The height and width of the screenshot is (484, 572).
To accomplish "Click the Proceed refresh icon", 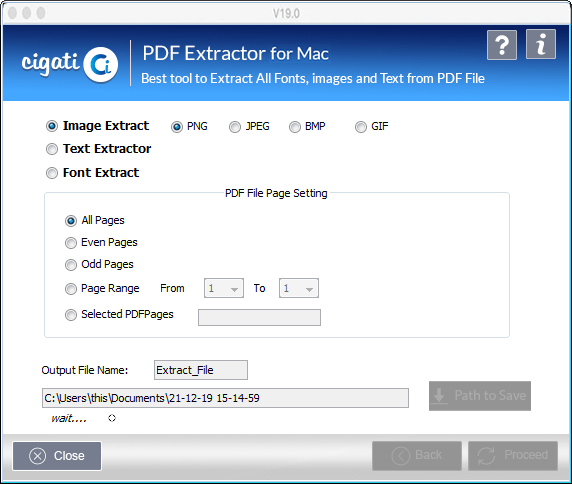I will pos(486,456).
